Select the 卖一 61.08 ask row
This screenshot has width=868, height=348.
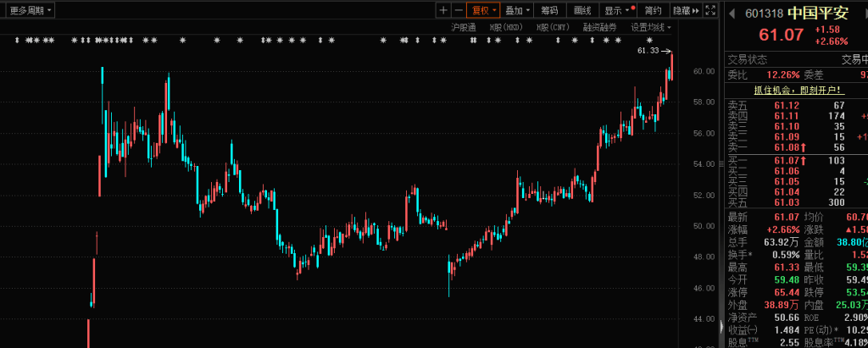tap(796, 147)
